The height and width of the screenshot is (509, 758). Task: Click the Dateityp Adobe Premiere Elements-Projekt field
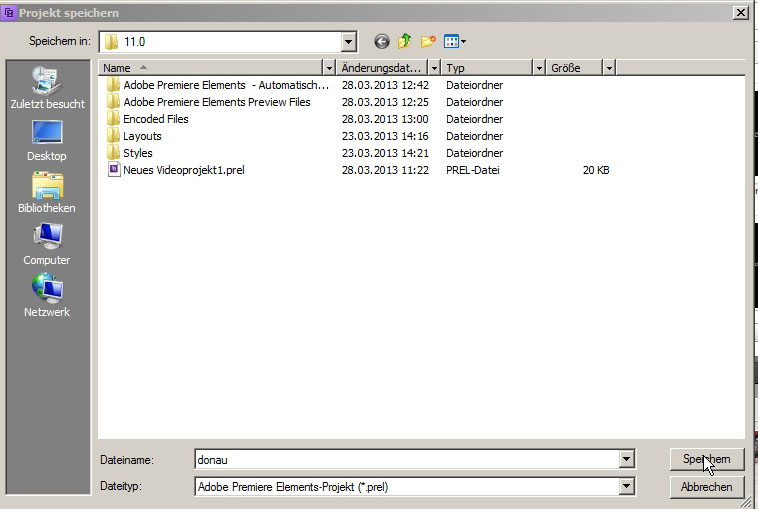point(407,487)
